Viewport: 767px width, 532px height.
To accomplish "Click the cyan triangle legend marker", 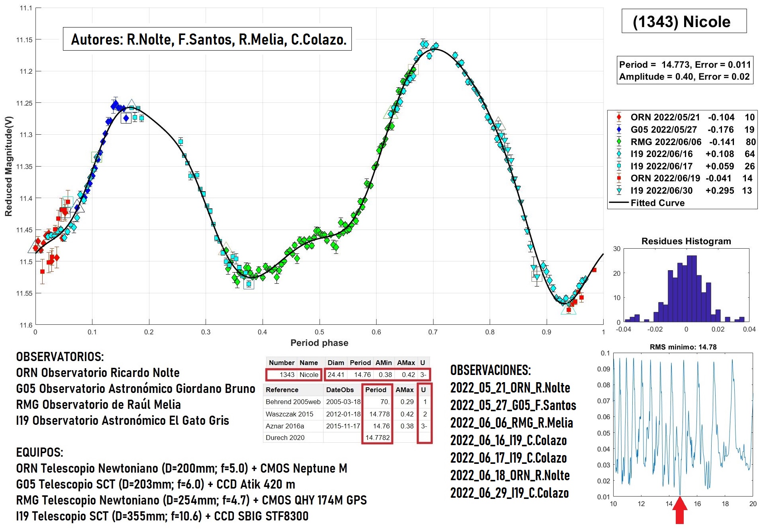I will point(619,191).
